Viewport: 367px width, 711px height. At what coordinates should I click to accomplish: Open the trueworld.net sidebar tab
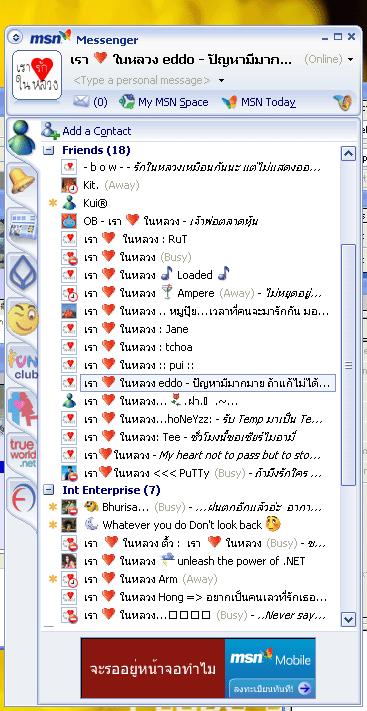coord(23,452)
